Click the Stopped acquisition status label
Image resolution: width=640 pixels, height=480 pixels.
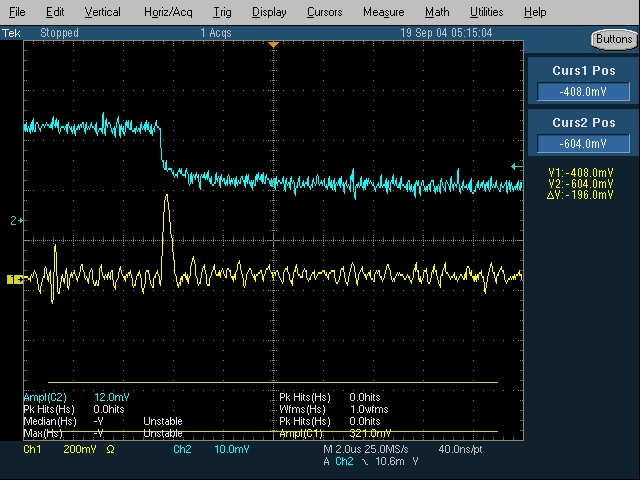(x=60, y=33)
